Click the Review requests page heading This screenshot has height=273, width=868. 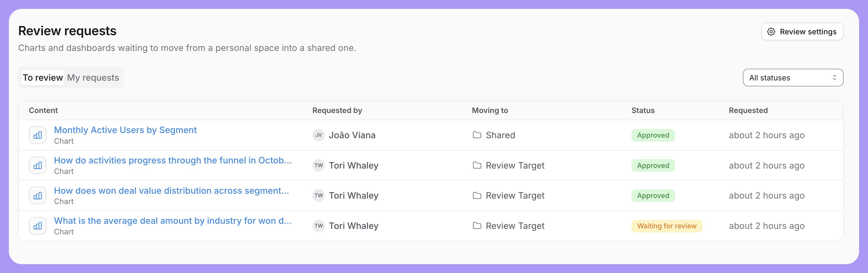67,31
